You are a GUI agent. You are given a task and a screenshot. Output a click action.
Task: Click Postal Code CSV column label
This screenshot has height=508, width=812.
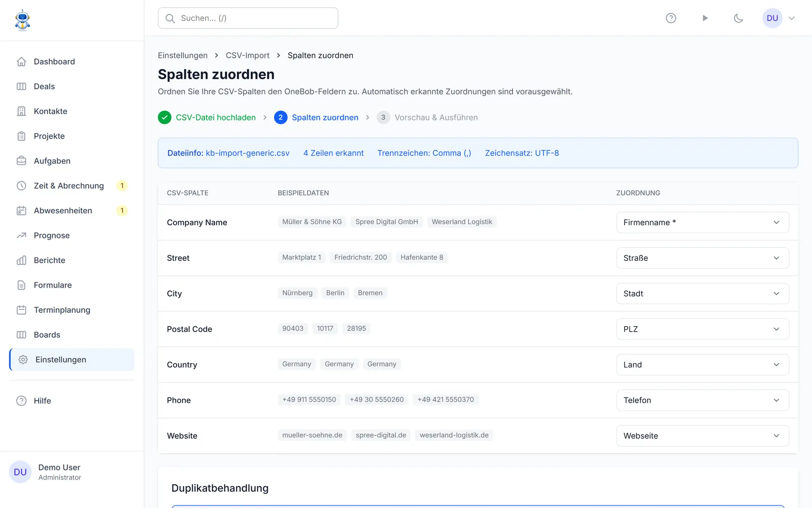point(189,329)
